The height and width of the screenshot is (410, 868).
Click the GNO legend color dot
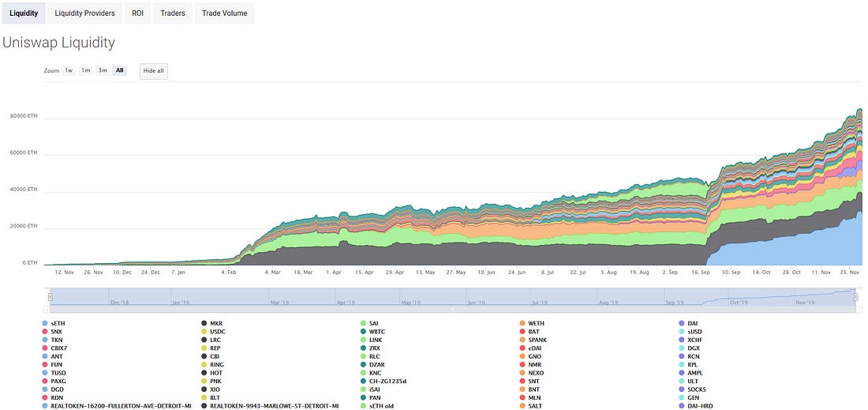click(x=522, y=356)
